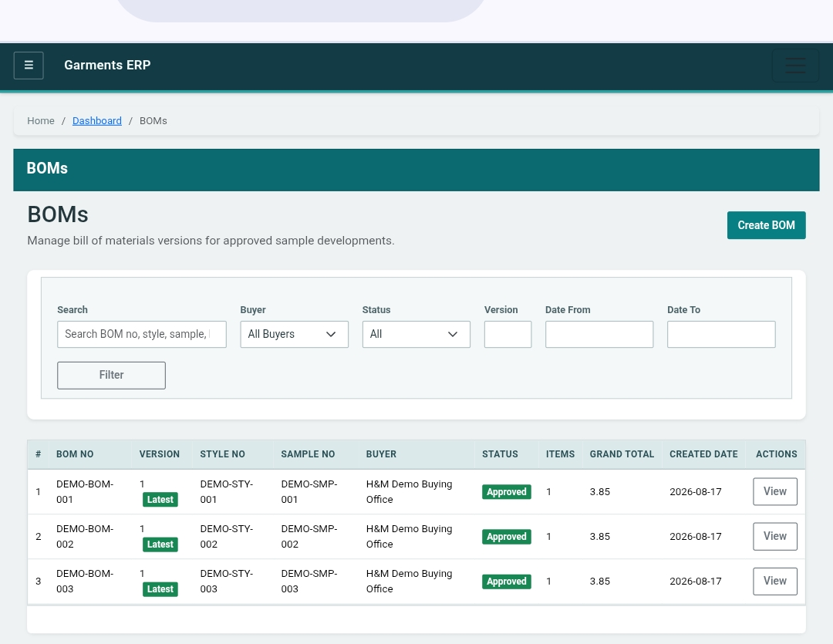This screenshot has width=833, height=644.
Task: Click the BOMs teal banner title
Action: 47,168
